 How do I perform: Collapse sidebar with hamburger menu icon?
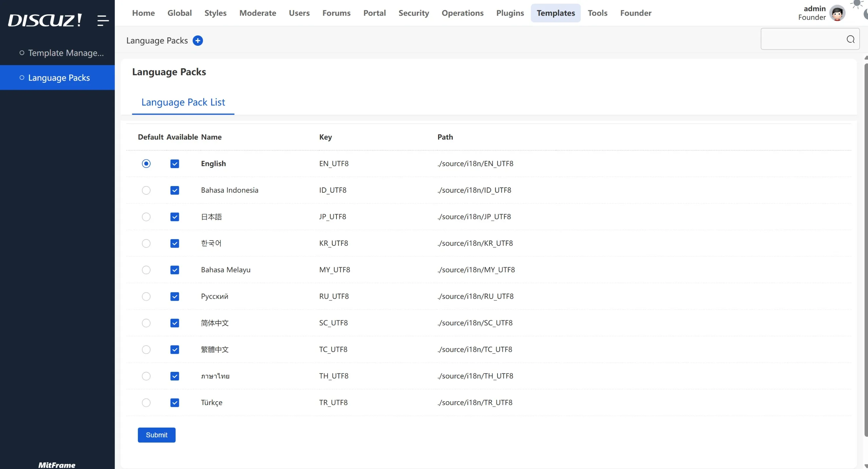(103, 20)
